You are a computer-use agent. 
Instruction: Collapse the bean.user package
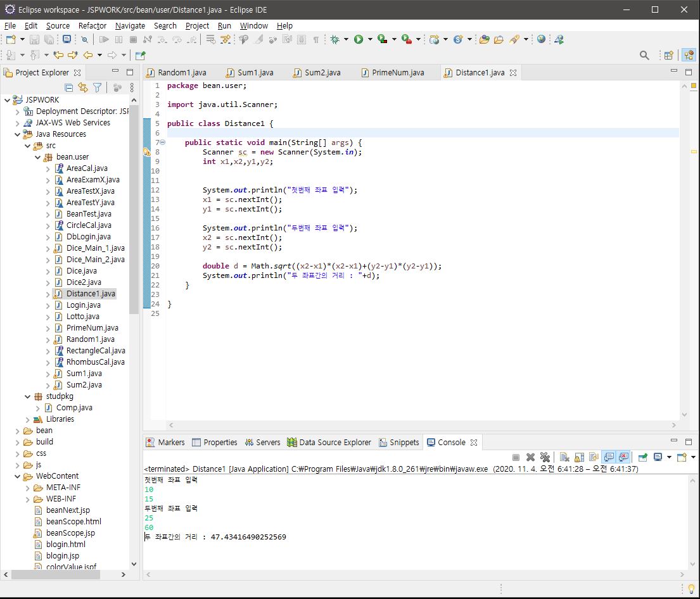click(38, 157)
